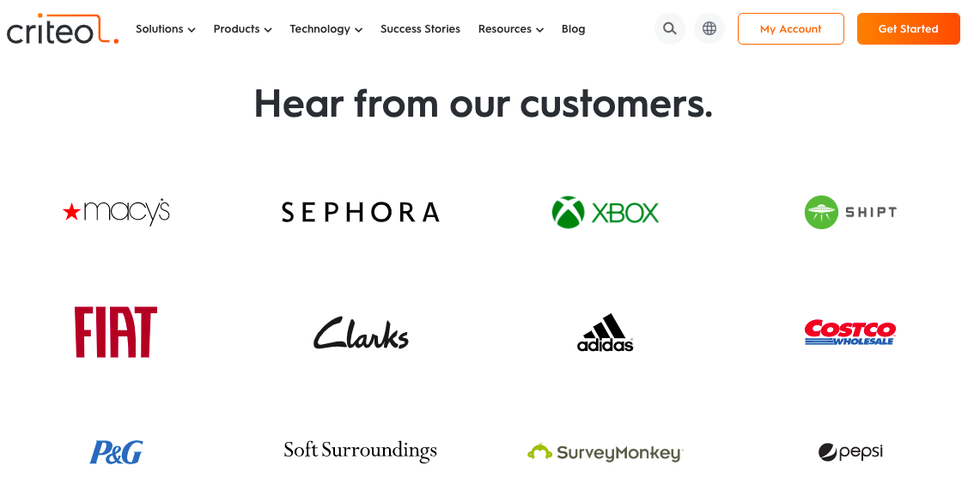Open the Technology dropdown menu
Image resolution: width=980 pixels, height=496 pixels.
tap(326, 28)
